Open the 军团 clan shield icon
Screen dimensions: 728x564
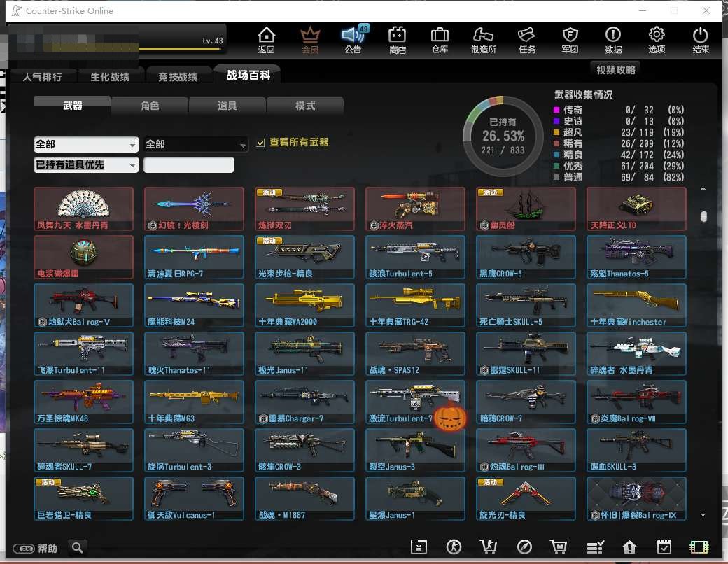[570, 40]
